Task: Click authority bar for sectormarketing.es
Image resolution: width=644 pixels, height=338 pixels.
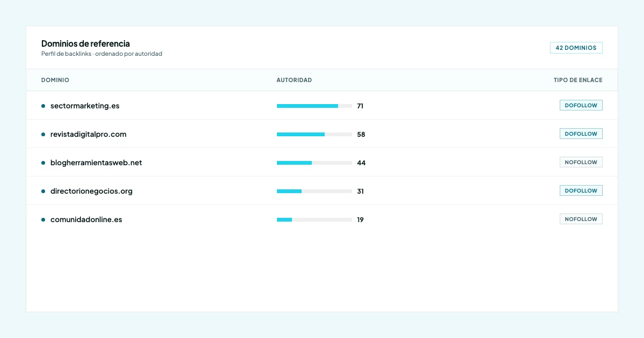Action: pos(314,106)
